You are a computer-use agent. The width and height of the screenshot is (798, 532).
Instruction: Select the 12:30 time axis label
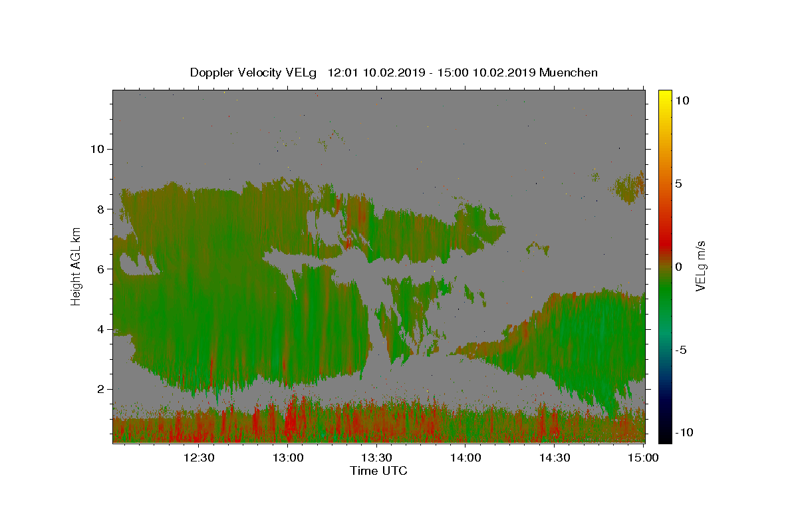tap(199, 458)
